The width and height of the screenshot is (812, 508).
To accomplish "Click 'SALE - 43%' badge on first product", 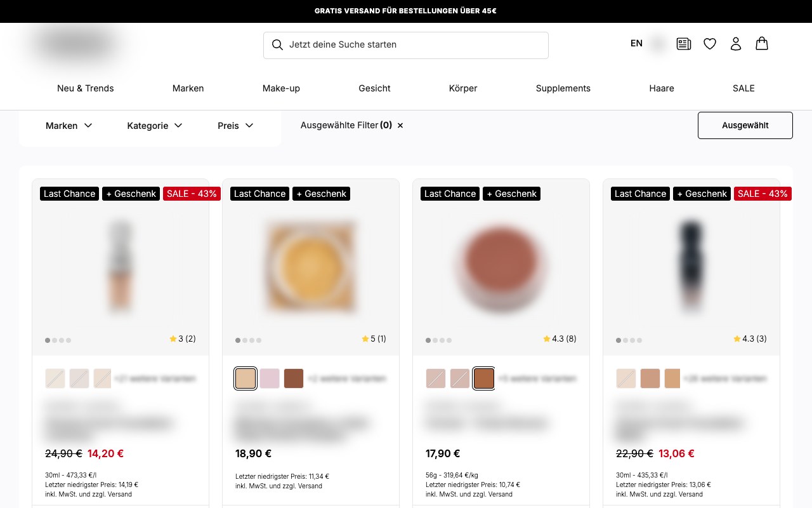I will (192, 194).
